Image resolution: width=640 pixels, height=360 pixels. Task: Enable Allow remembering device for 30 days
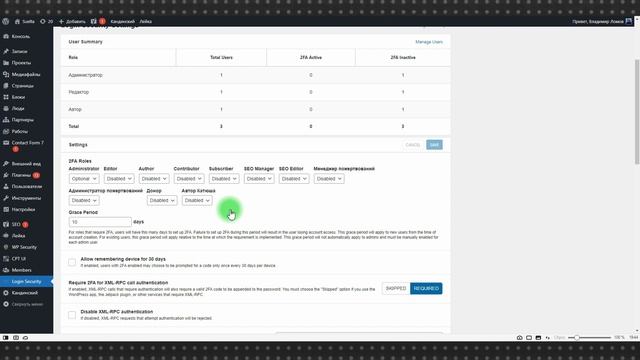[72, 262]
